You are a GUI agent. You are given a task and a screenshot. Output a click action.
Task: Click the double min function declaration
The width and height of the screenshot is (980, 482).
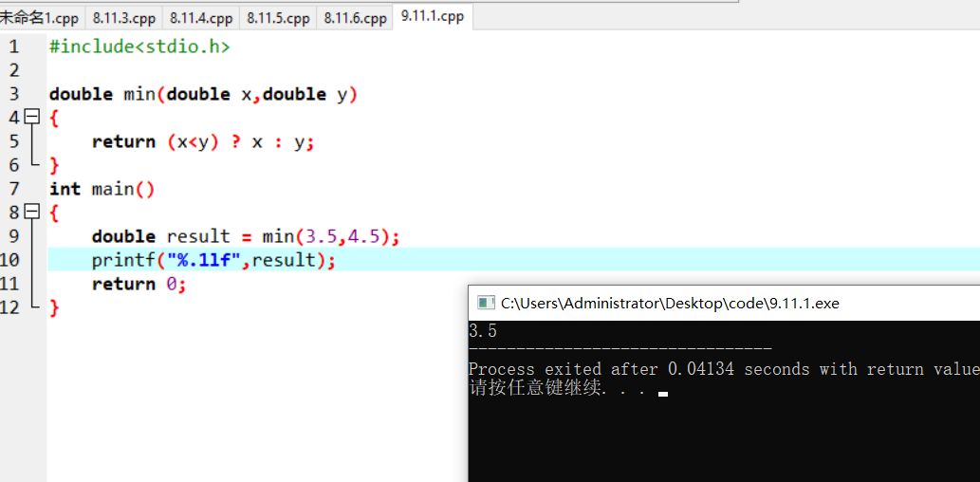click(x=203, y=94)
